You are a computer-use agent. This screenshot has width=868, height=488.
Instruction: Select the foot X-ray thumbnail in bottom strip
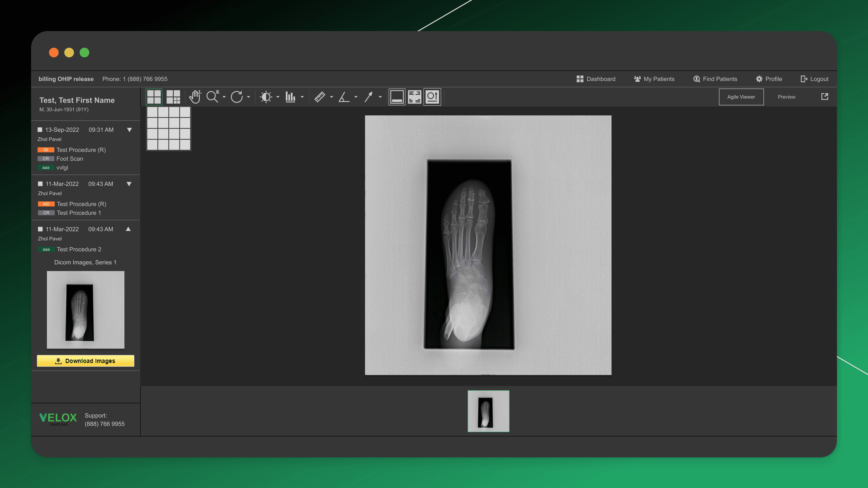[488, 411]
